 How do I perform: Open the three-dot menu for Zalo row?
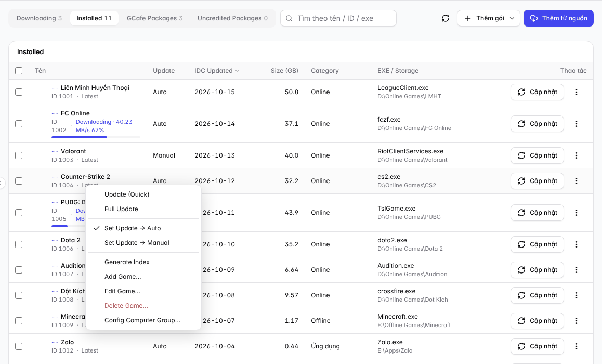(577, 346)
